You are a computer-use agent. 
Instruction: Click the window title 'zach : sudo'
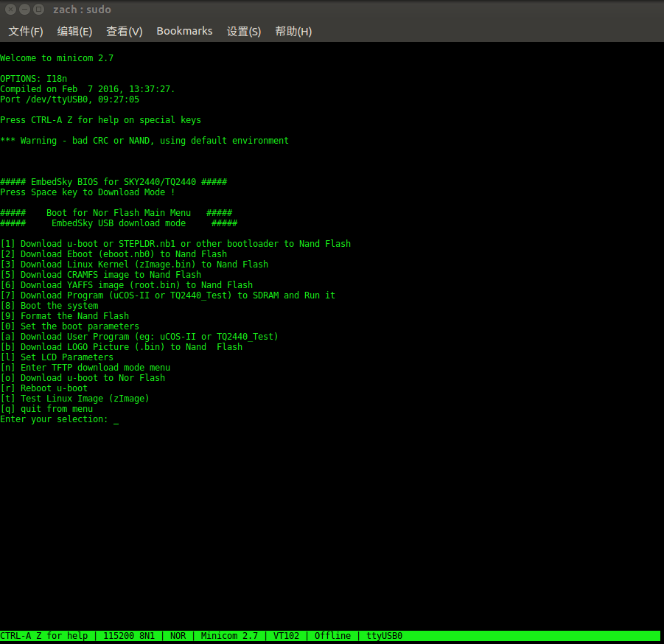click(x=82, y=10)
